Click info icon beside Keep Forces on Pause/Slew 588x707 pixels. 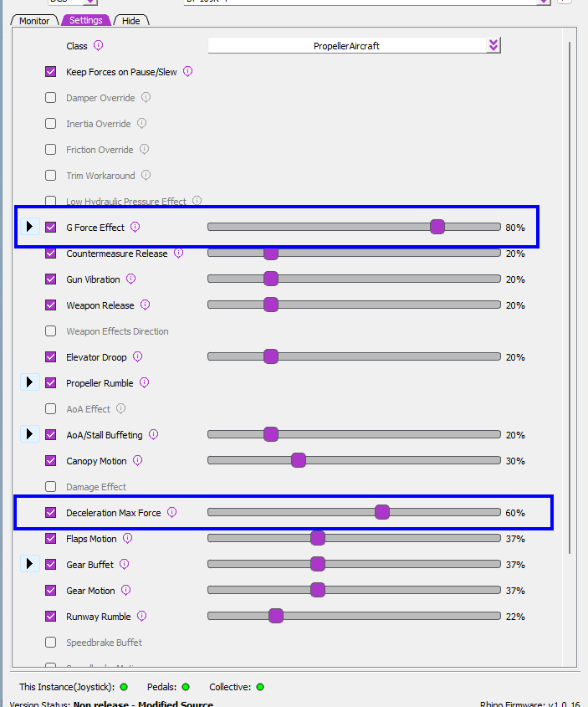coord(187,72)
